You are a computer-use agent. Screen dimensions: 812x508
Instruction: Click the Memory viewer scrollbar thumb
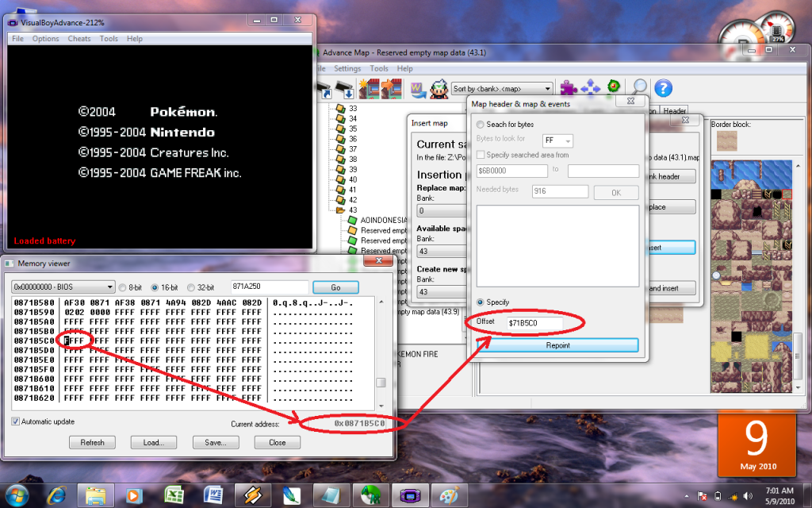381,383
